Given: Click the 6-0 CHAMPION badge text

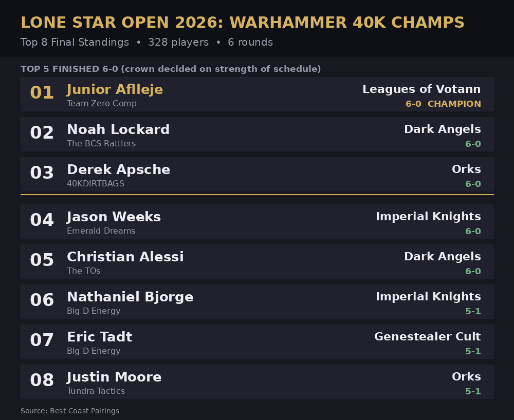Looking at the screenshot, I should tap(443, 104).
